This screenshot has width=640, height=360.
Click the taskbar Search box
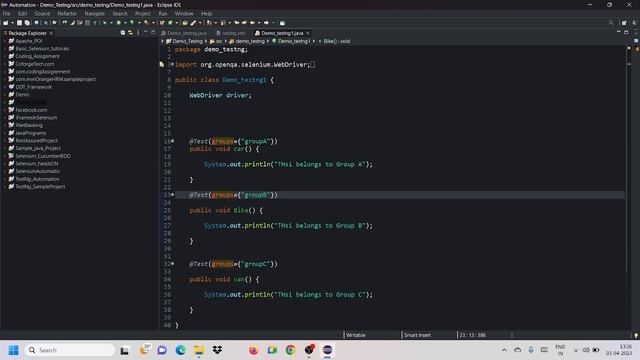(70, 350)
